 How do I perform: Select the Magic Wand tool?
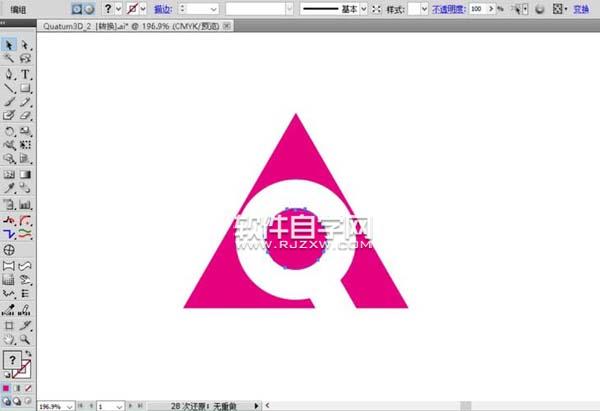pyautogui.click(x=9, y=58)
